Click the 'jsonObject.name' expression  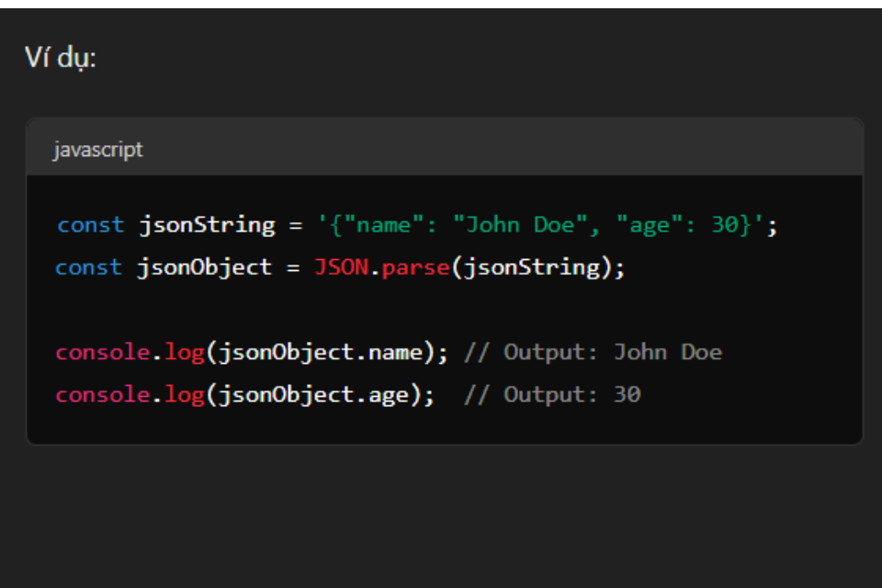(321, 352)
